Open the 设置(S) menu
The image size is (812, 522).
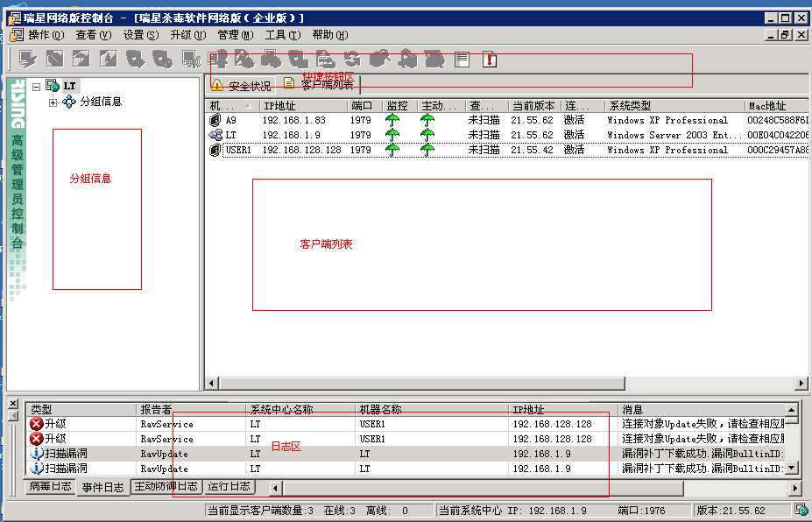pyautogui.click(x=141, y=35)
